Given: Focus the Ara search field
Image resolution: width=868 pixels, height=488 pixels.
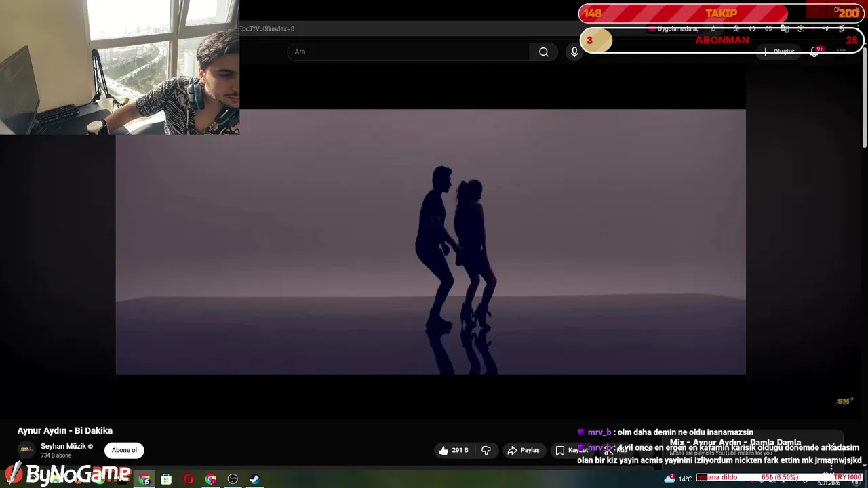Looking at the screenshot, I should [409, 52].
